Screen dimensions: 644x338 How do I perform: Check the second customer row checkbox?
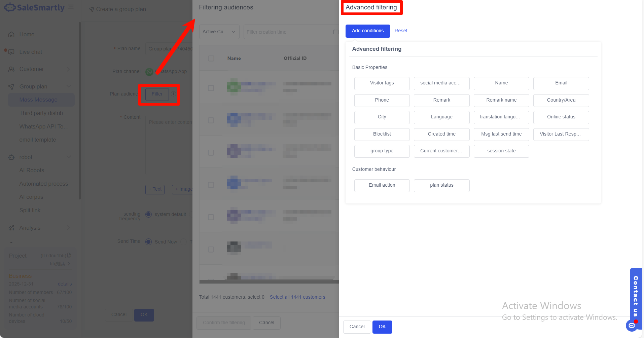pos(211,120)
